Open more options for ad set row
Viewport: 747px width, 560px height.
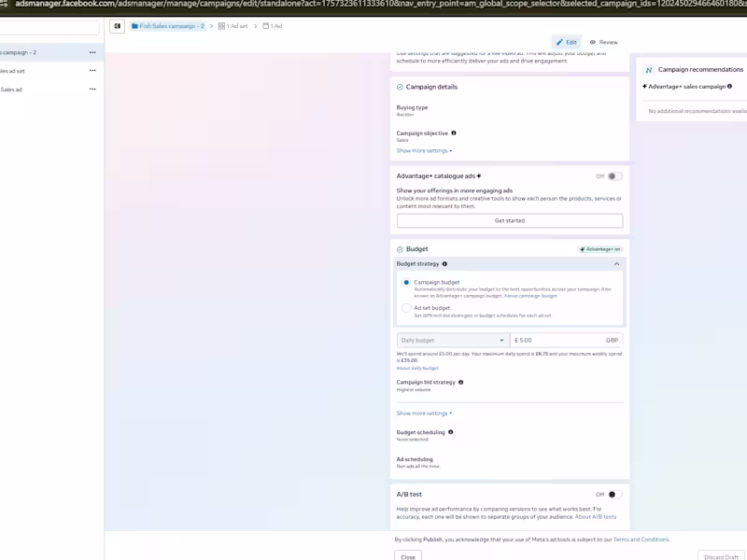(92, 71)
